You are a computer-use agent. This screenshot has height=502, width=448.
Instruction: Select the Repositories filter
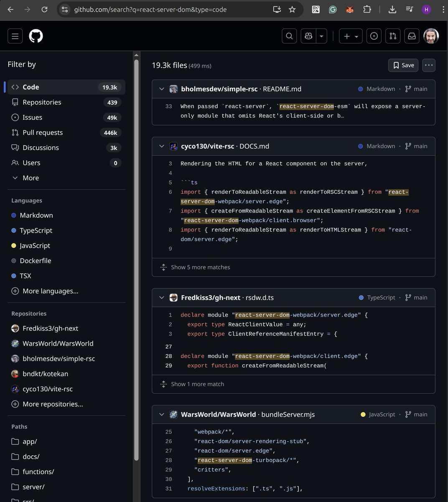[x=66, y=102]
